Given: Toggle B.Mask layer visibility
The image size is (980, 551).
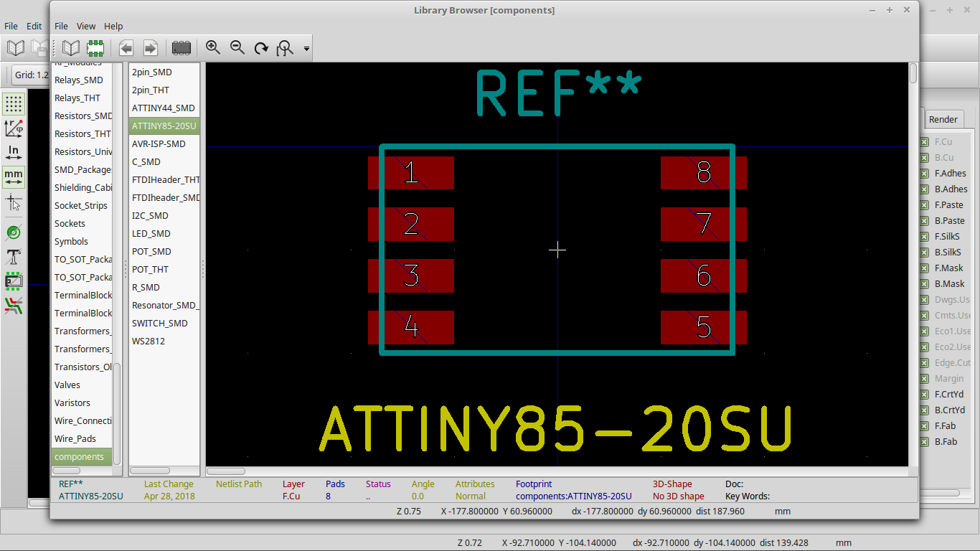Looking at the screenshot, I should click(x=925, y=284).
